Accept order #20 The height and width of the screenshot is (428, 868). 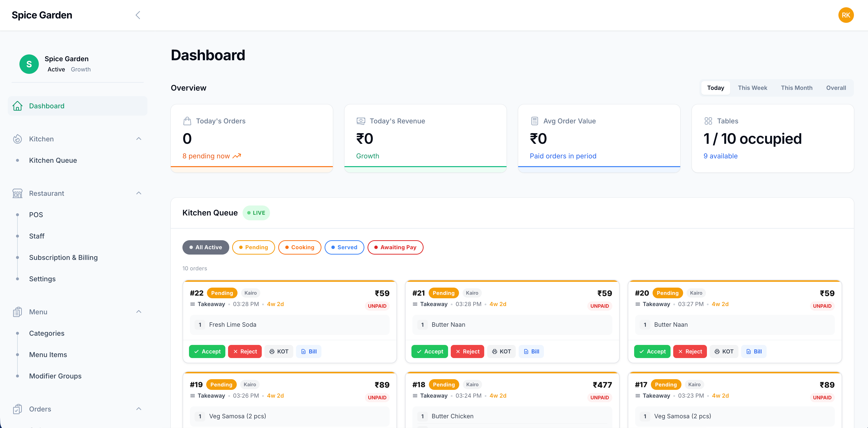pyautogui.click(x=652, y=351)
